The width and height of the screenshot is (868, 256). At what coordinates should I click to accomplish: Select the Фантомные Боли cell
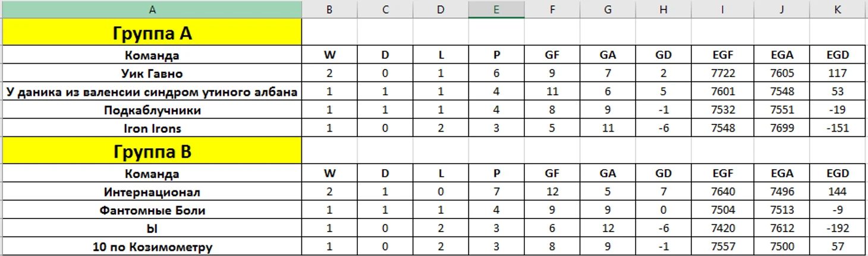(152, 210)
